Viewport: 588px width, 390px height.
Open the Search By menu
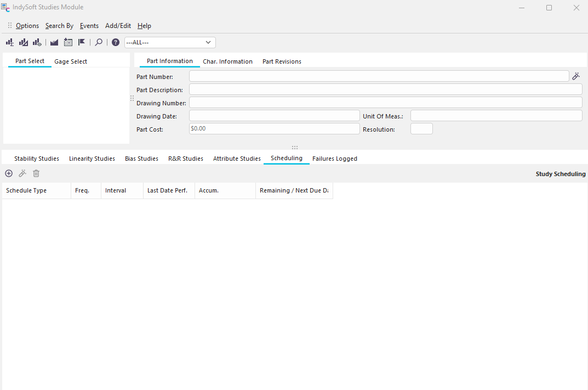click(59, 26)
